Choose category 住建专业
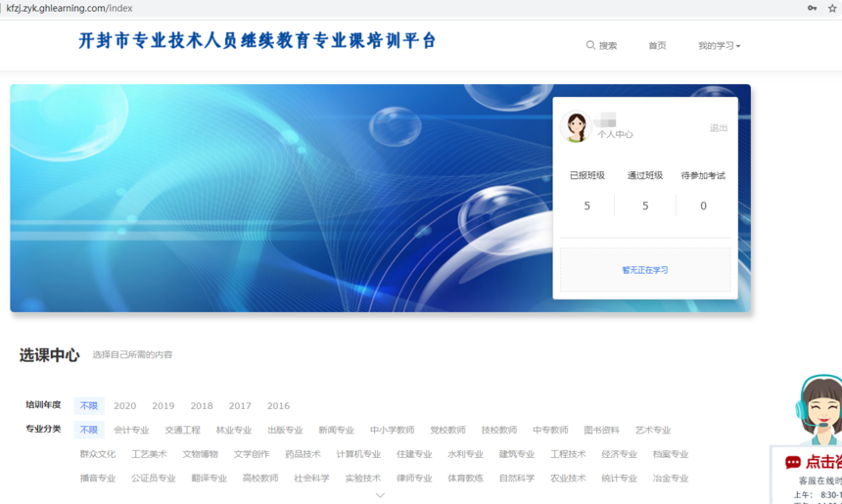Image resolution: width=842 pixels, height=504 pixels. 414,454
